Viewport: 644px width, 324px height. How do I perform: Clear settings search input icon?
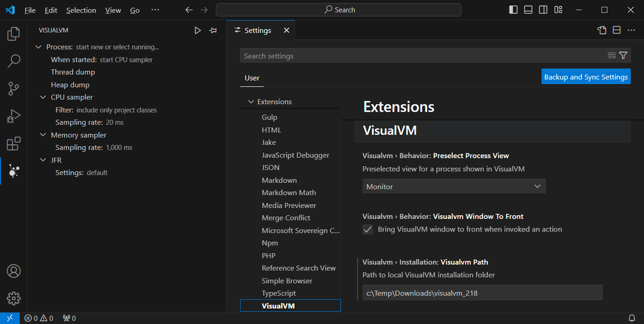(x=611, y=55)
